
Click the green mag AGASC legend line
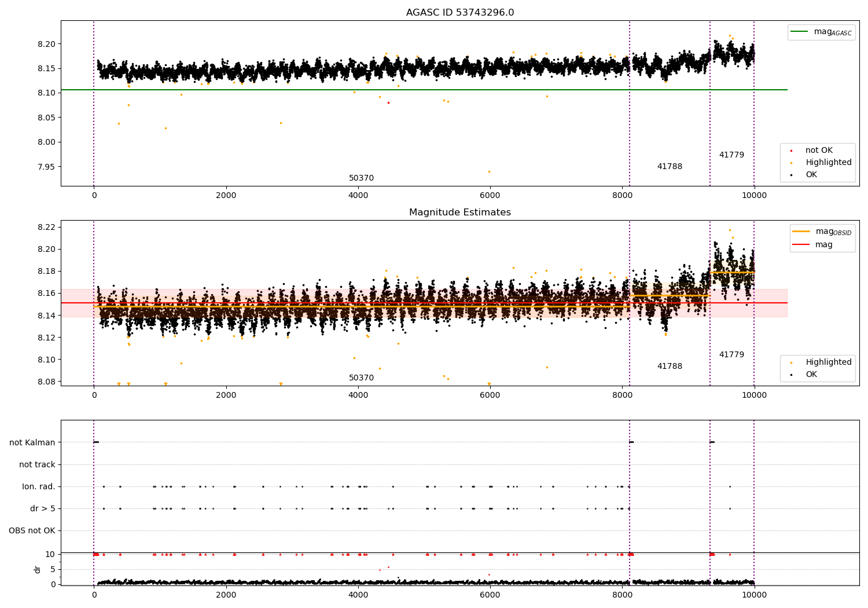(800, 32)
